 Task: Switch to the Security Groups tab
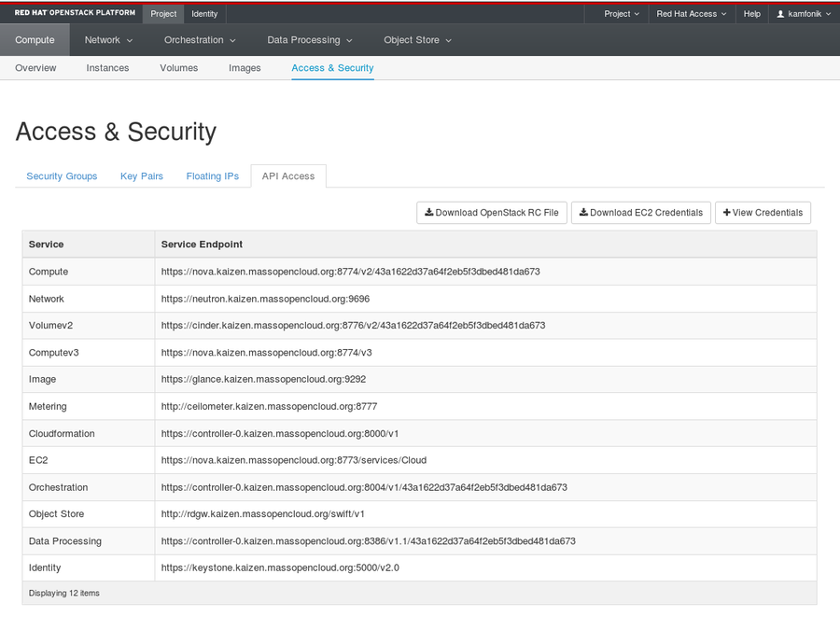tap(62, 176)
